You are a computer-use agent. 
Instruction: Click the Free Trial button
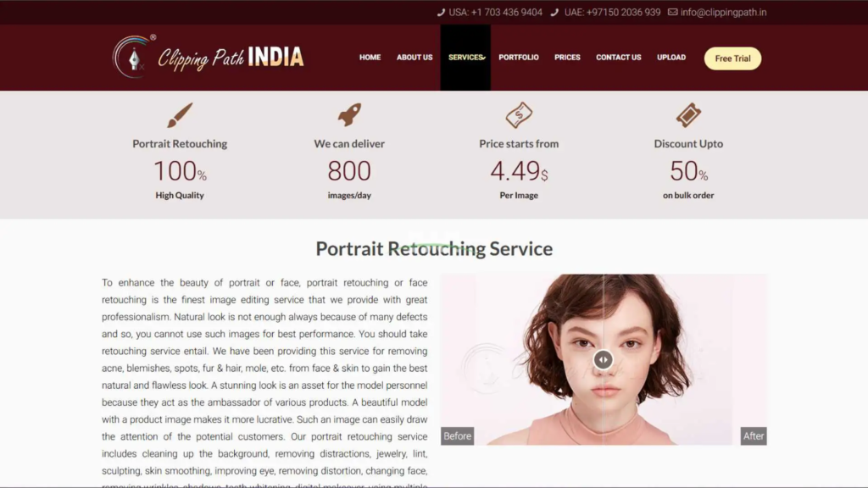[x=732, y=58]
